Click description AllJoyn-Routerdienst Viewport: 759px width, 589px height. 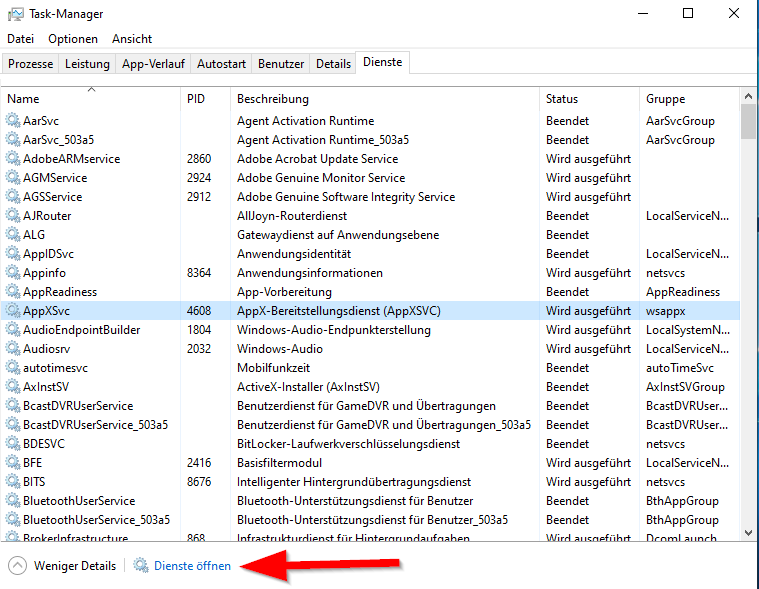click(x=292, y=215)
